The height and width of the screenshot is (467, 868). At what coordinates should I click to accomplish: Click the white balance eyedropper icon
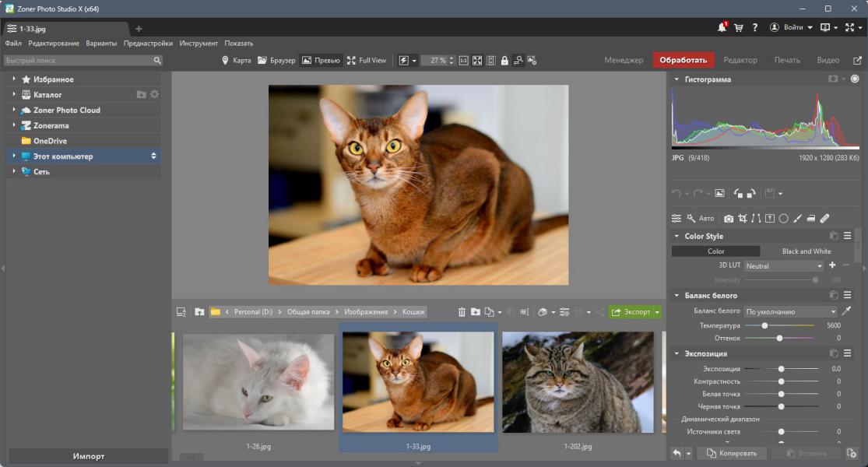[x=846, y=311]
